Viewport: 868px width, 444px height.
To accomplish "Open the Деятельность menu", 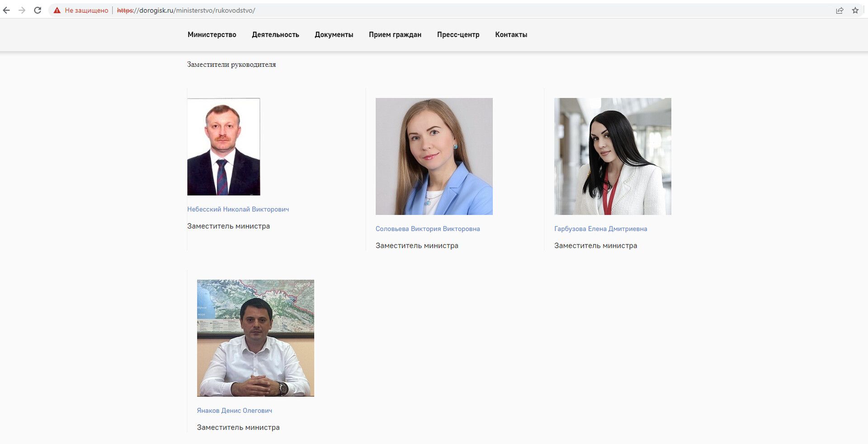I will coord(275,35).
